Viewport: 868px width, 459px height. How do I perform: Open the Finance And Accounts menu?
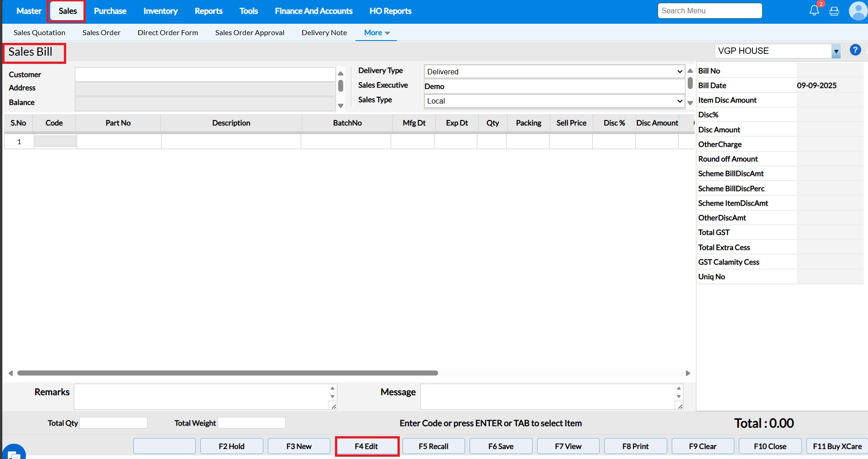click(314, 11)
